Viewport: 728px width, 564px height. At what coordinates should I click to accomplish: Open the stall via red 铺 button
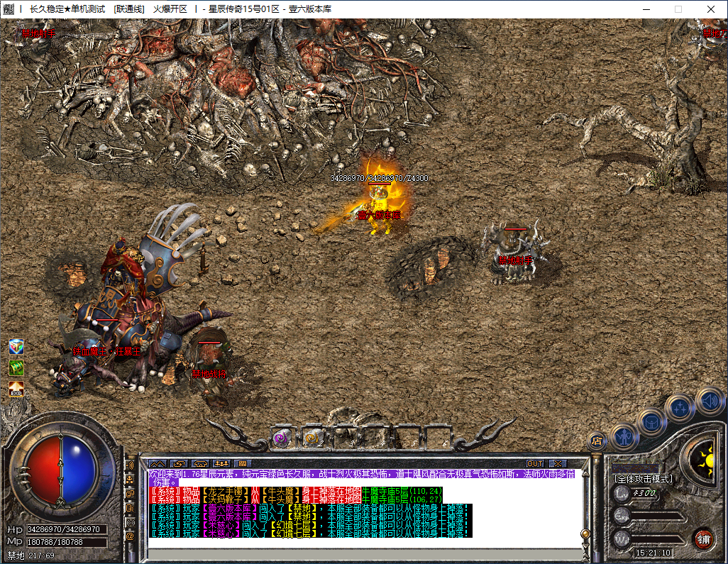tap(703, 539)
